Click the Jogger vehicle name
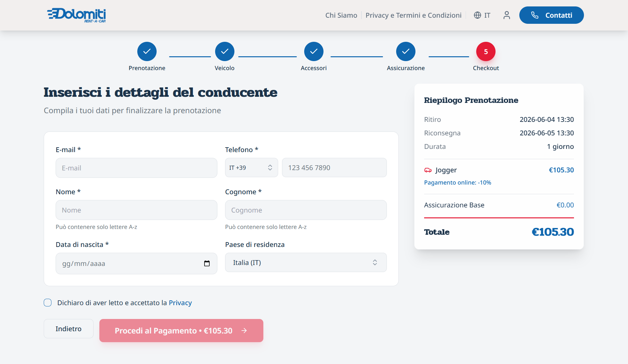 point(446,170)
